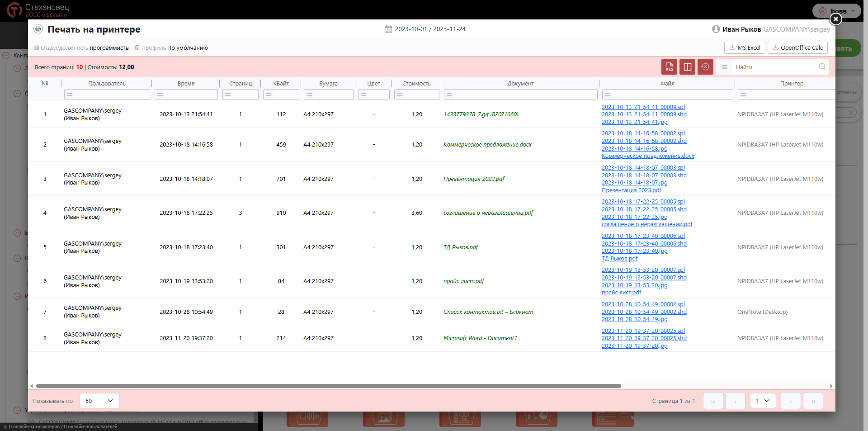The height and width of the screenshot is (431, 868).
Task: Open the page number dropdown
Action: click(763, 401)
